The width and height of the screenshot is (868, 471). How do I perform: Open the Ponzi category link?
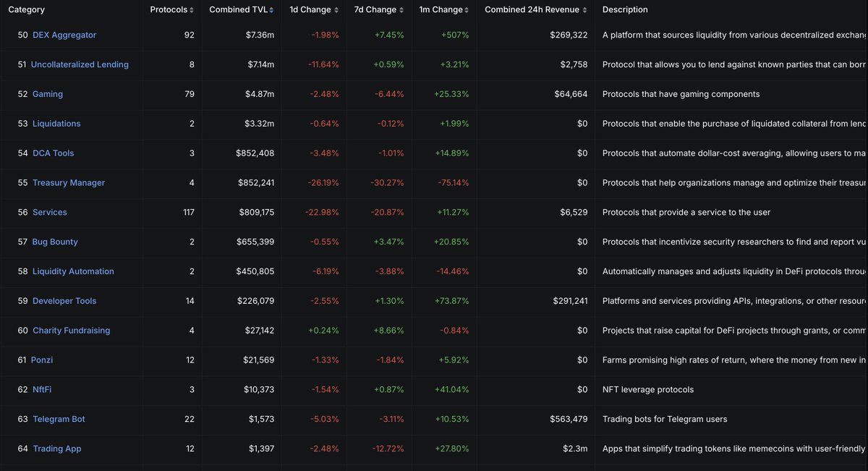coord(42,360)
